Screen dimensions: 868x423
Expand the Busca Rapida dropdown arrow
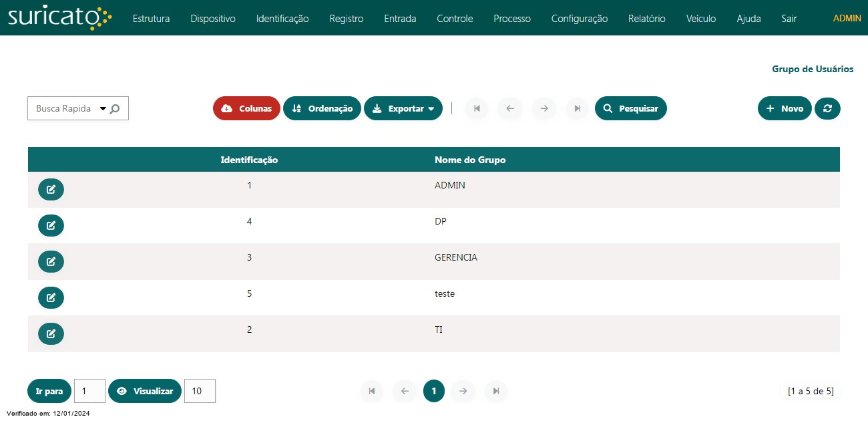point(103,108)
